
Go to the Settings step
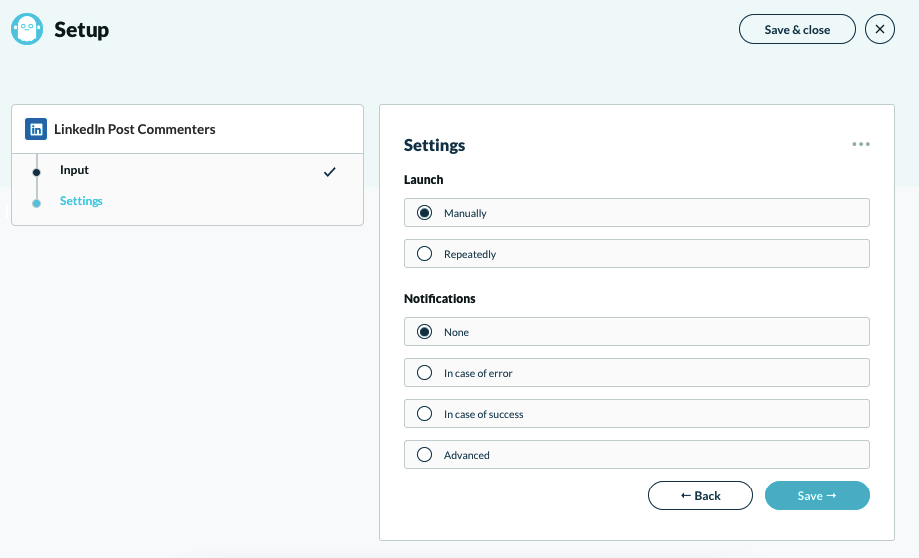click(81, 201)
